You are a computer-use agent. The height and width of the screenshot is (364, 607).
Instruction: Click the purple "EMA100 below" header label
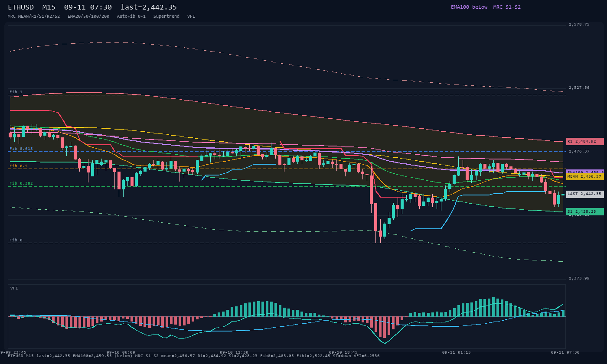[x=469, y=7]
